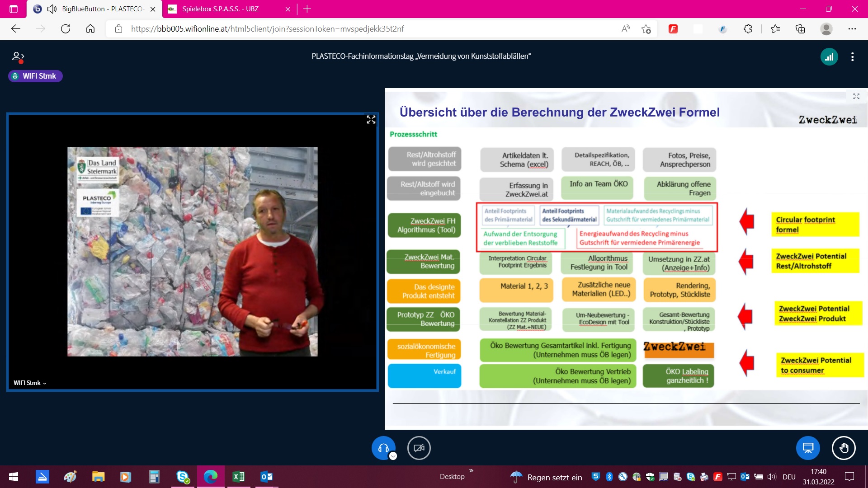
Task: Click the muted tab speaker icon
Action: (52, 9)
